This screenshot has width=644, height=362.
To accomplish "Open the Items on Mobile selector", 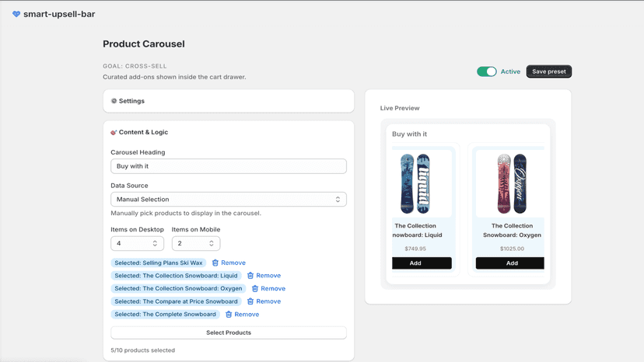I will [x=196, y=243].
